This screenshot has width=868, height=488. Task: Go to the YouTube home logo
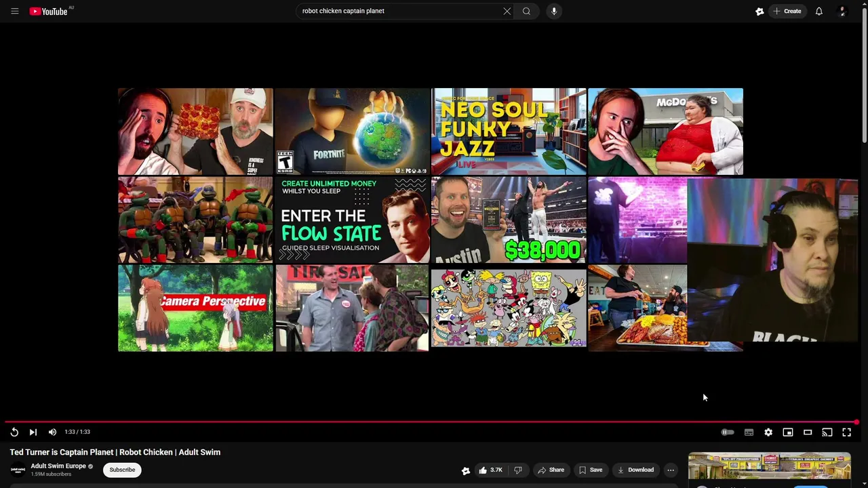[49, 11]
